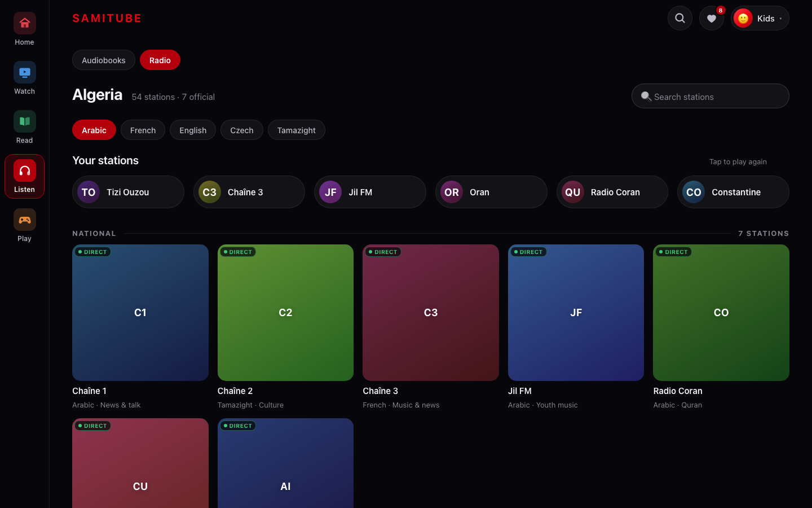Click the search magnifier icon in header
The height and width of the screenshot is (508, 812).
coord(680,18)
